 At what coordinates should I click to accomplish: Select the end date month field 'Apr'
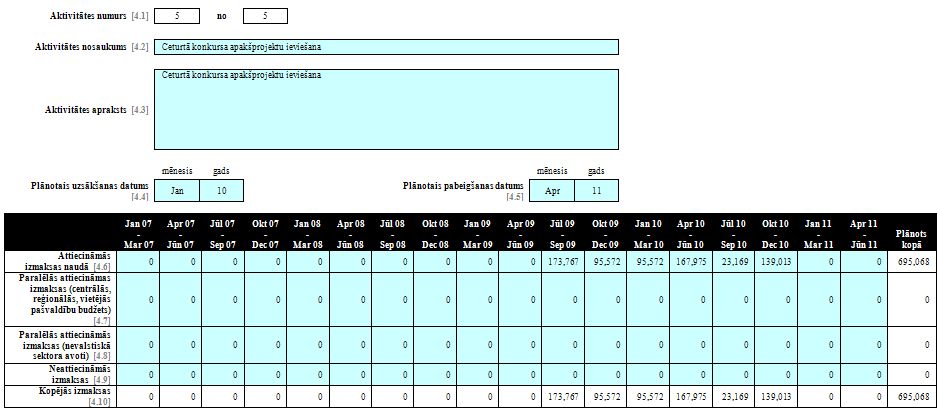[553, 190]
